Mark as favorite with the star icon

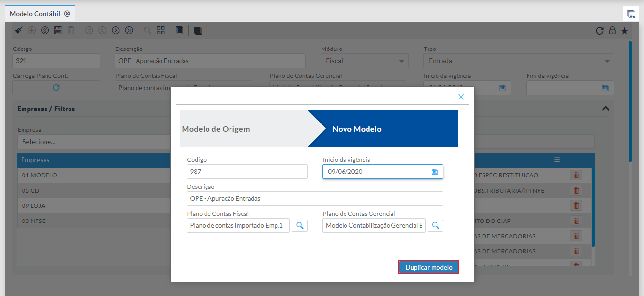click(624, 31)
